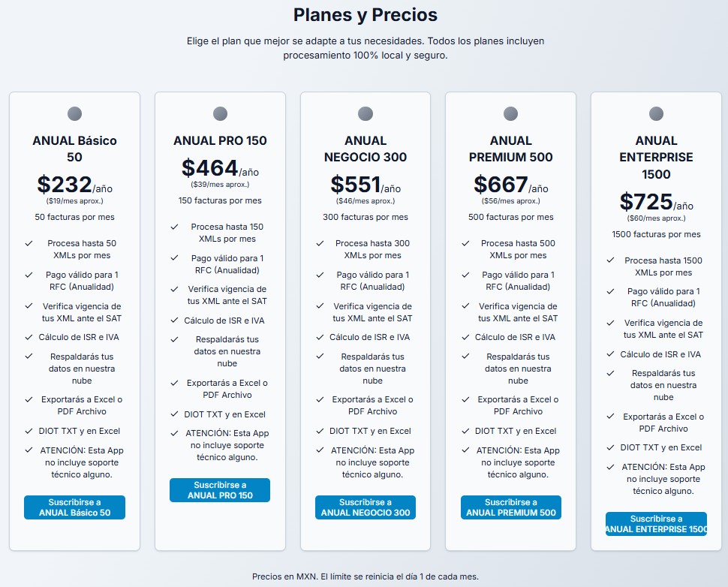Click the ANUAL PREMIUM 500 plan title
The height and width of the screenshot is (587, 728).
pos(510,149)
